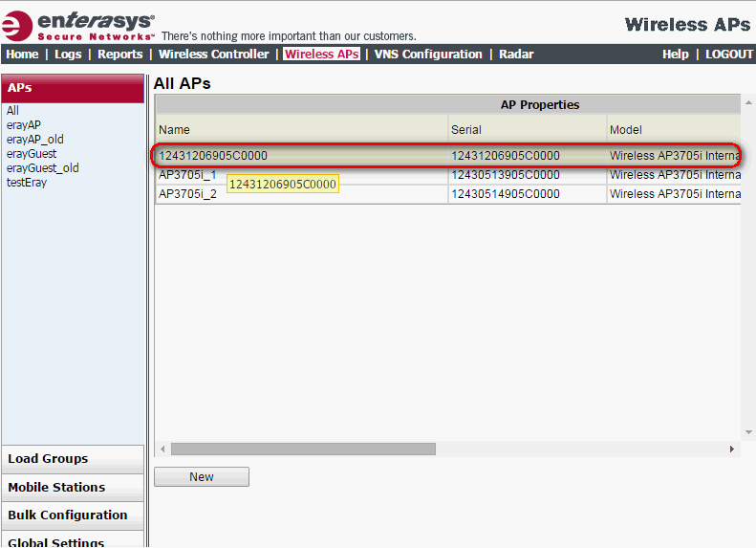Select erayGuest_old in the sidebar
The height and width of the screenshot is (548, 756).
42,168
